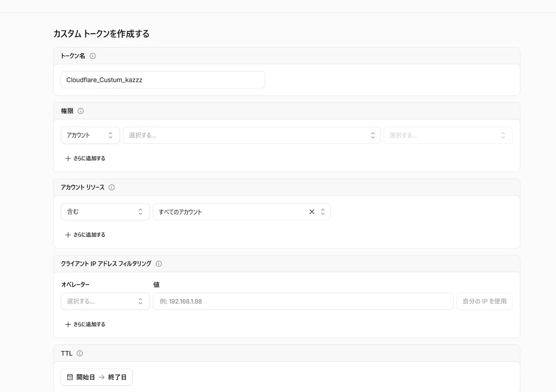Open the すべてのアカウント resource dropdown
Screen dimensions: 556x392
[x=241, y=212]
